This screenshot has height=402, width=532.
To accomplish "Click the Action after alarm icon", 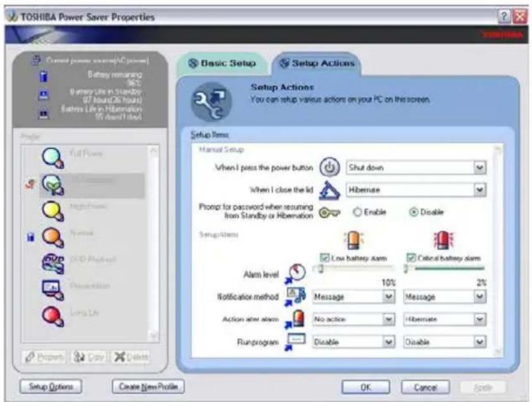I will pos(295,319).
